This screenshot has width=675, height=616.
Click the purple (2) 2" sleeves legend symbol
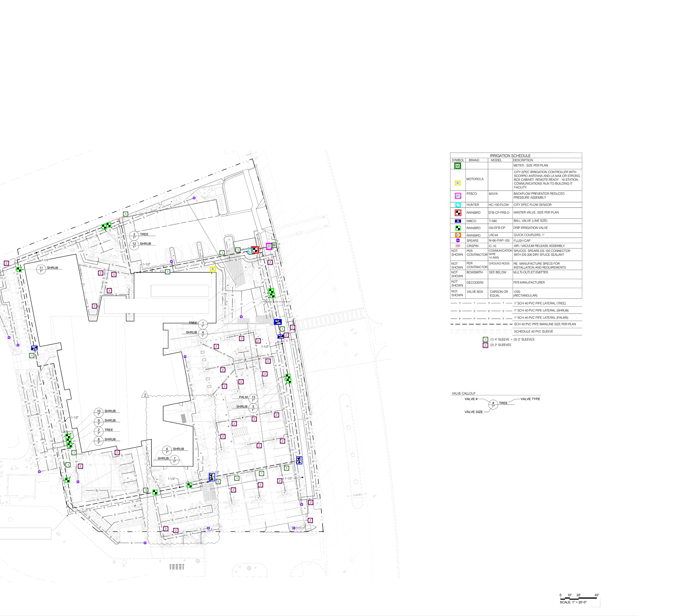click(x=485, y=345)
